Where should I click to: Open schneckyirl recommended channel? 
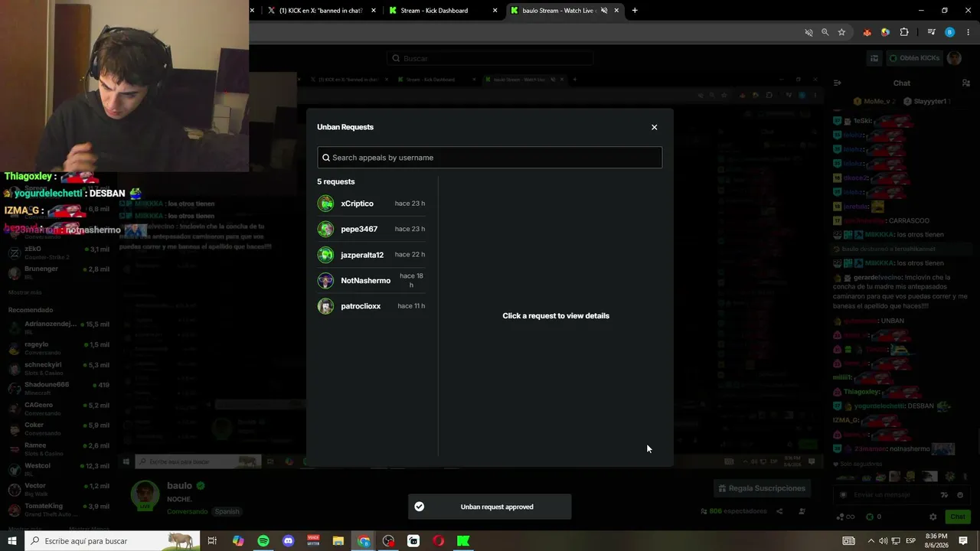click(58, 368)
